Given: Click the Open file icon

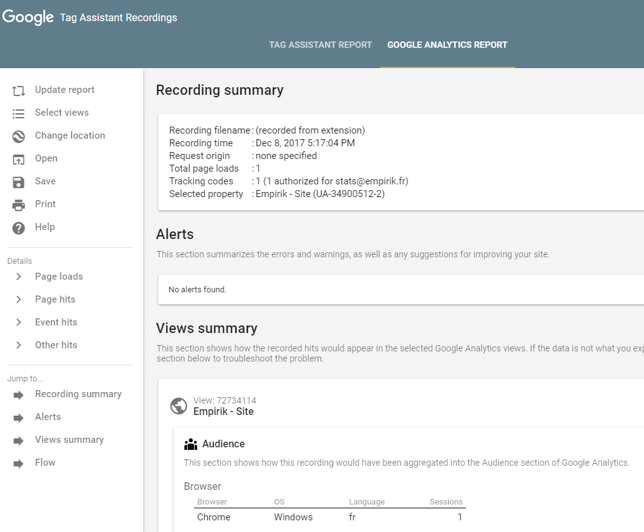Looking at the screenshot, I should coord(18,160).
